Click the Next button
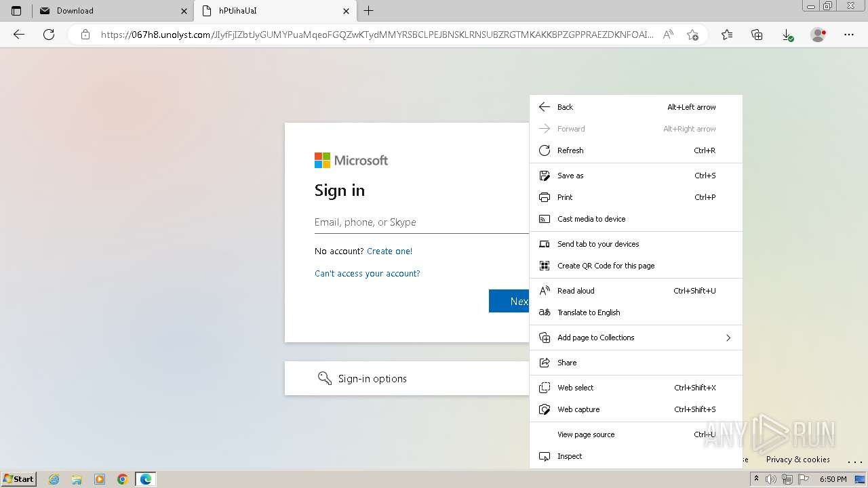Screen dimensions: 868x488 pos(509,301)
